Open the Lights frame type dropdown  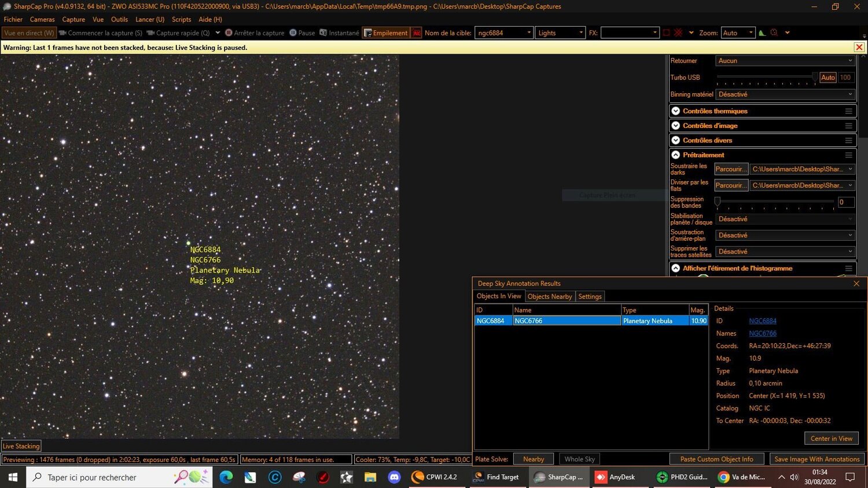pos(582,32)
